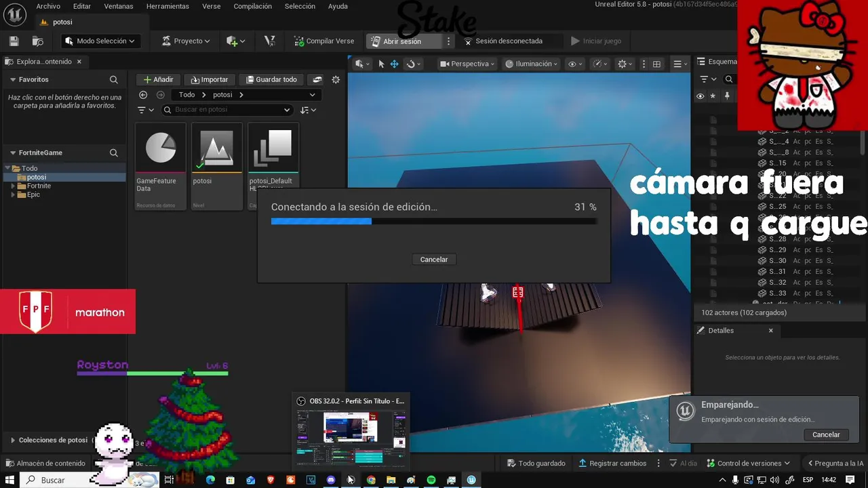This screenshot has height=488, width=868.
Task: Open the Ayuda menu
Action: tap(338, 6)
